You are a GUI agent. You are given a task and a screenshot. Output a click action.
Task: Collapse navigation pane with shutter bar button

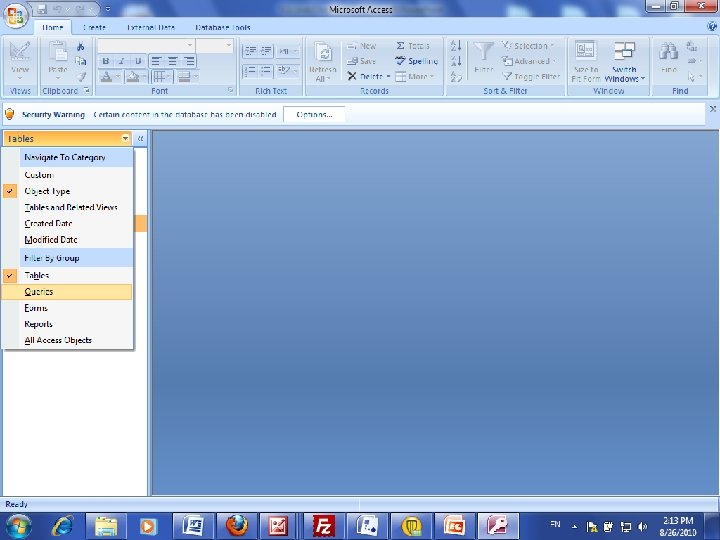pos(141,138)
